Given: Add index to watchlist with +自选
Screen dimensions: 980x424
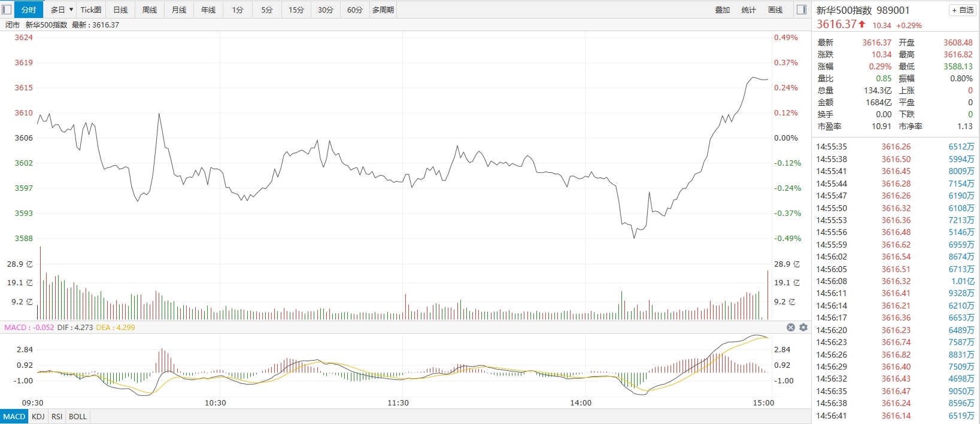Looking at the screenshot, I should [x=963, y=10].
